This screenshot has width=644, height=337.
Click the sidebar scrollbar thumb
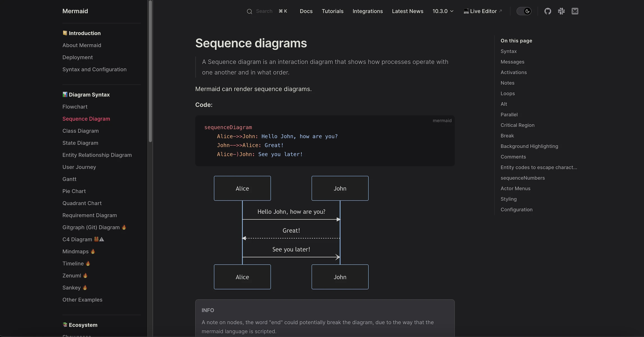(x=150, y=72)
